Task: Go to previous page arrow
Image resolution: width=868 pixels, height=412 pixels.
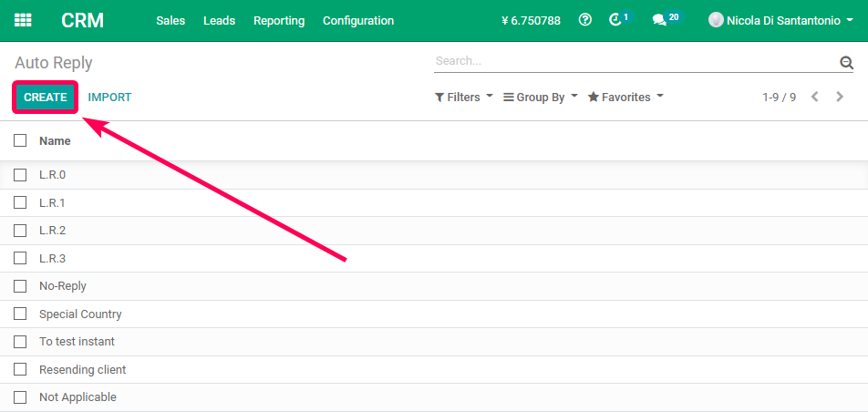Action: [814, 97]
